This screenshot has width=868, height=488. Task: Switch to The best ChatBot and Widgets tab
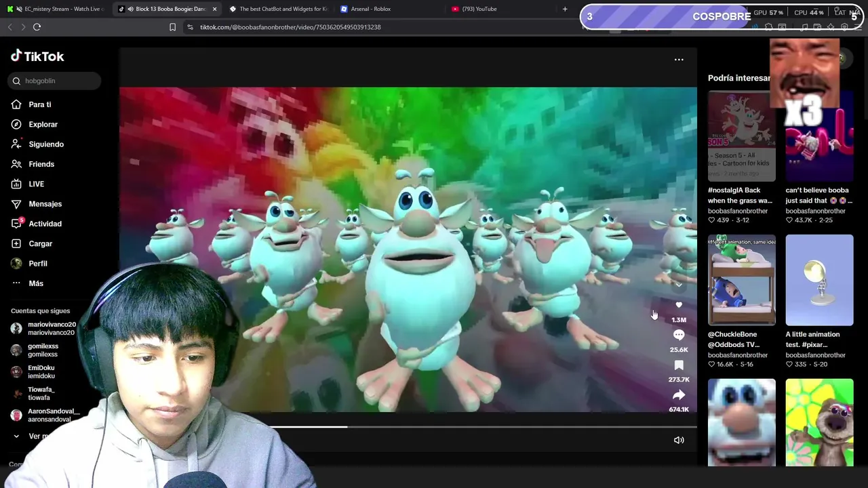(278, 9)
